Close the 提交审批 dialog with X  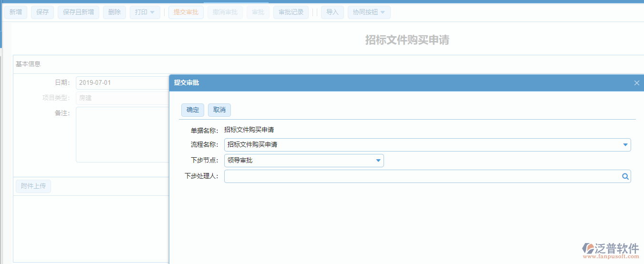(636, 83)
